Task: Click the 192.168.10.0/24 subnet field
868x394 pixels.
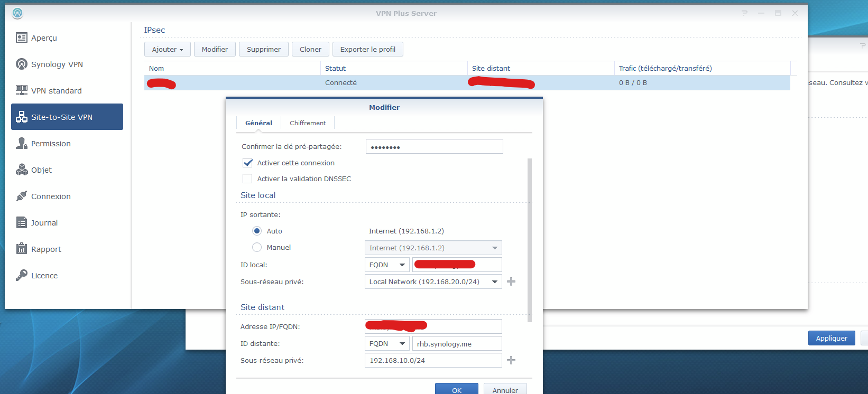Action: [433, 360]
